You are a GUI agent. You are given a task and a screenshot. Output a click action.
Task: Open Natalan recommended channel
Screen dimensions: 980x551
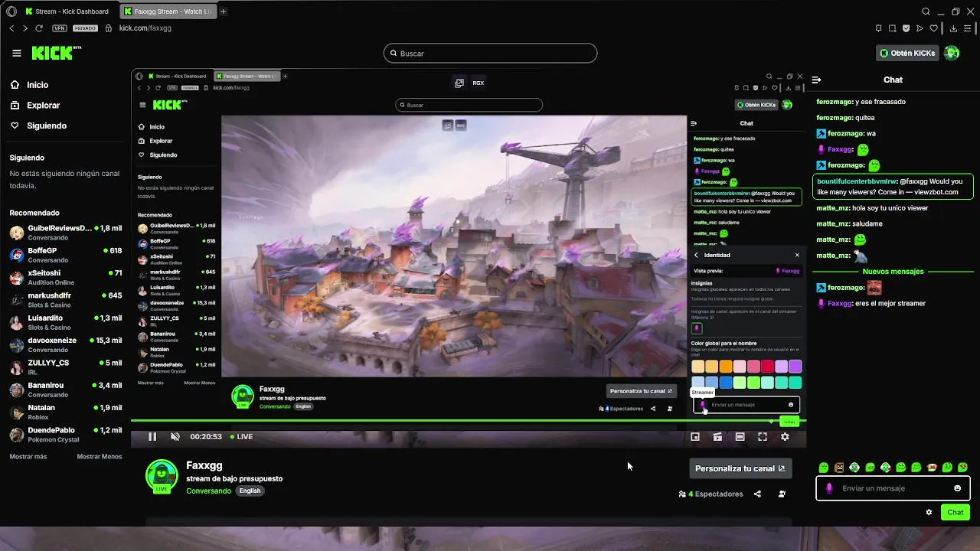point(66,412)
